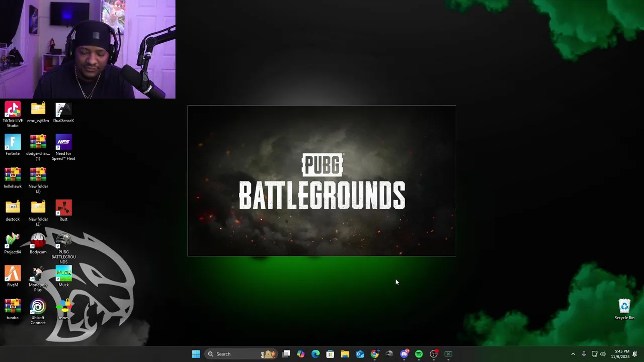Open the clock showing 5:45 PM
Image resolution: width=644 pixels, height=362 pixels.
[x=619, y=354]
